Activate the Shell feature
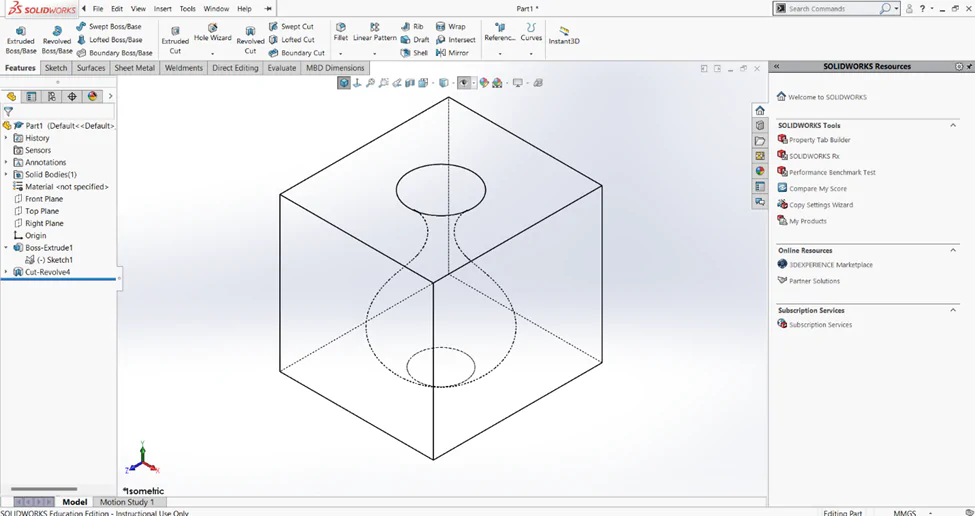The image size is (975, 516). coord(414,53)
